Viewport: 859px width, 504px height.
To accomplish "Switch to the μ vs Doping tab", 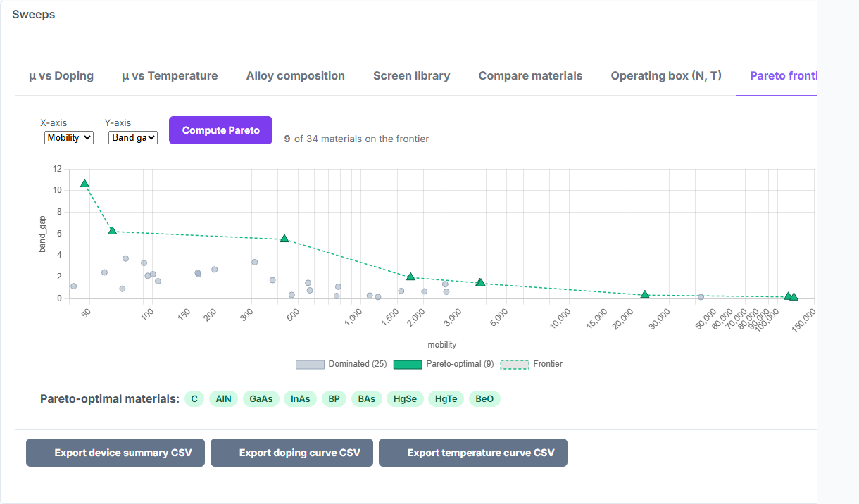I will (x=61, y=75).
